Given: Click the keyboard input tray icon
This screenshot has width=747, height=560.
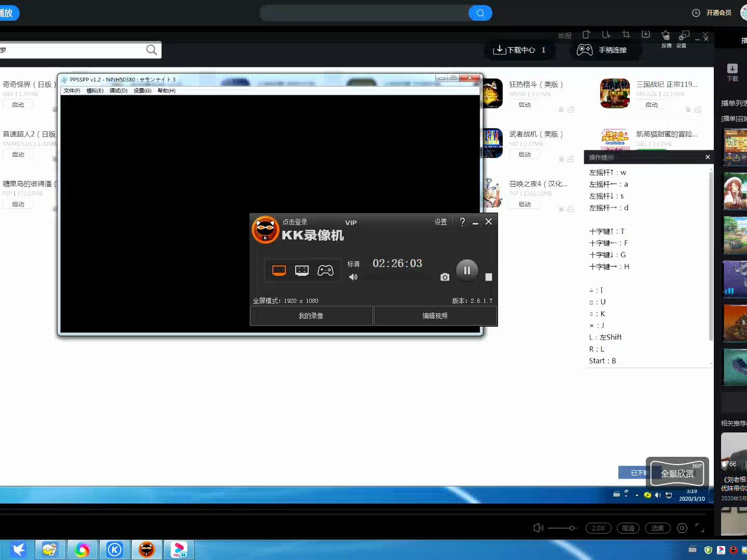Looking at the screenshot, I should 693,550.
